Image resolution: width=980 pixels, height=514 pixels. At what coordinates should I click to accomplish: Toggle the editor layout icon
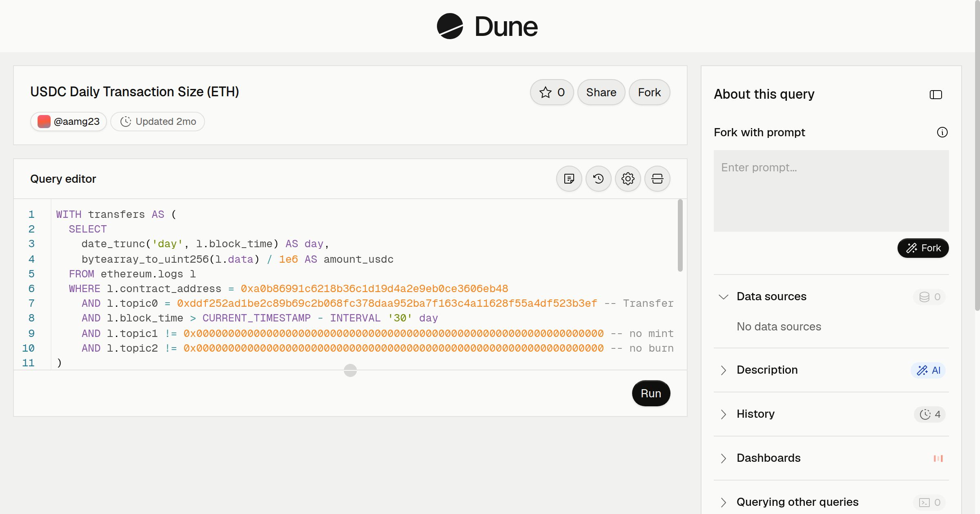pyautogui.click(x=657, y=179)
